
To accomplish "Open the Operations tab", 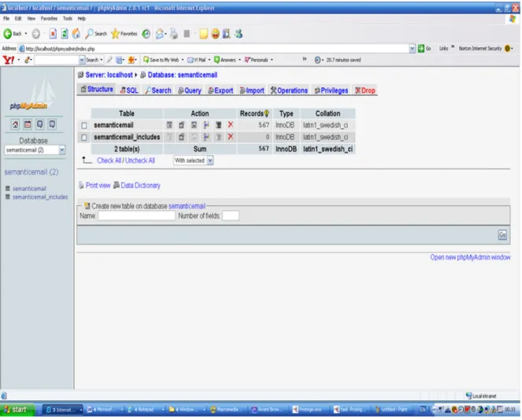I will tap(289, 90).
